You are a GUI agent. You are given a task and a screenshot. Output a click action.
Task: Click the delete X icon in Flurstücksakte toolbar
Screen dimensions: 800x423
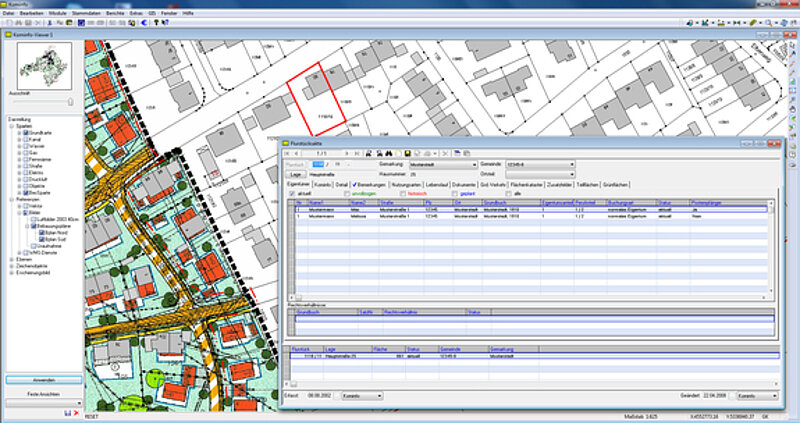tap(445, 154)
